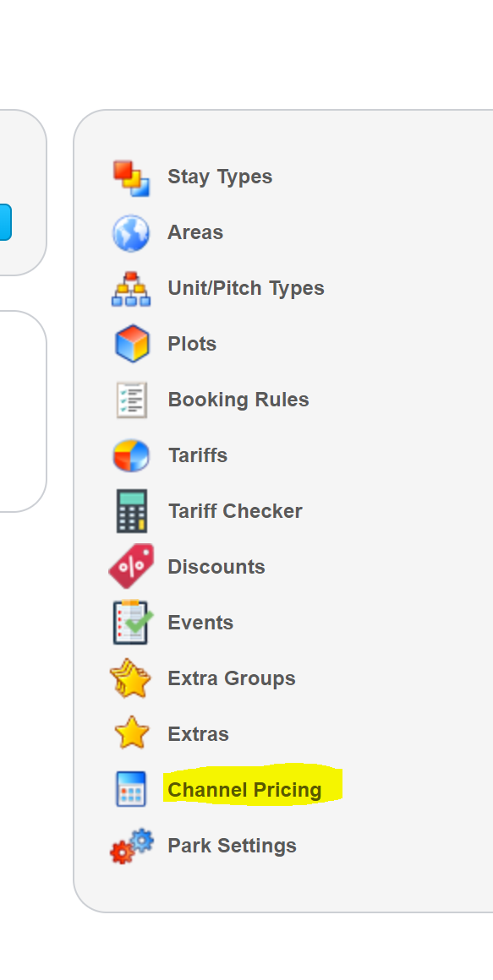This screenshot has width=493, height=980.
Task: Open the Tariff Checker text link
Action: pyautogui.click(x=235, y=511)
